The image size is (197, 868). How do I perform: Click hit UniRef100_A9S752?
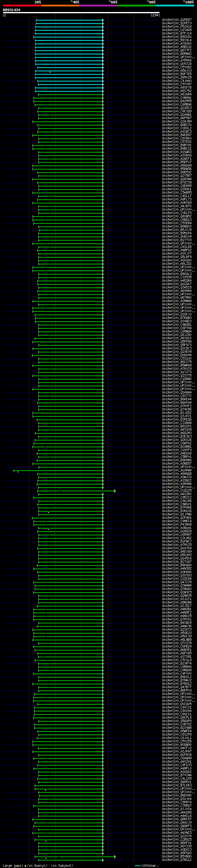pos(177,91)
